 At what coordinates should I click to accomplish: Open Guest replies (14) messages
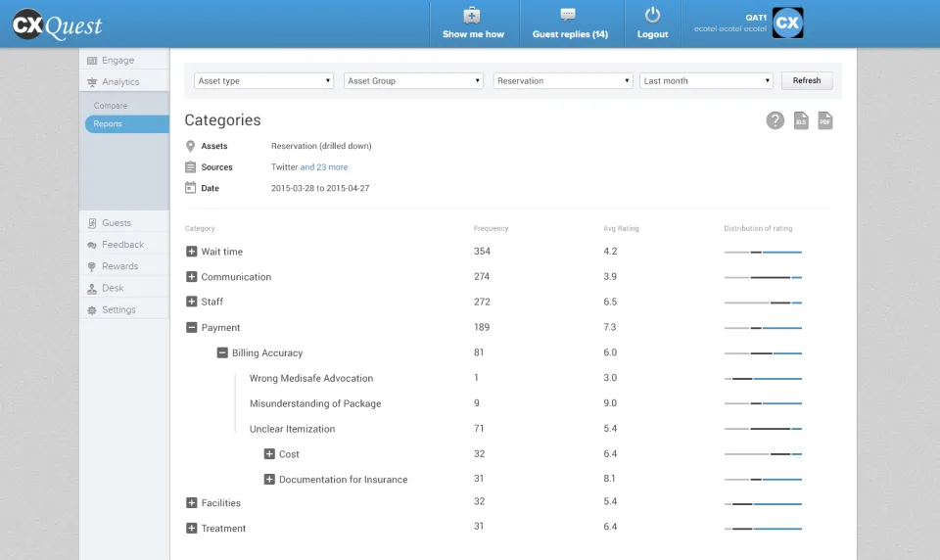pos(570,24)
